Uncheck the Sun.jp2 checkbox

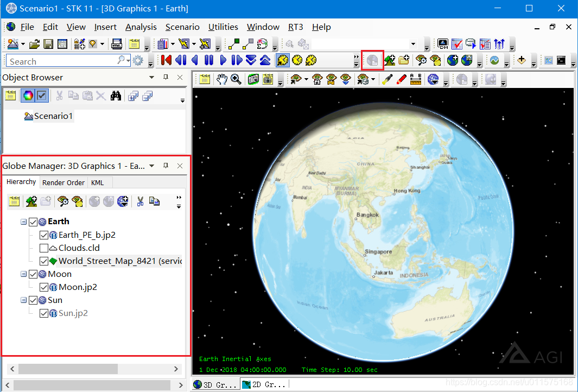[43, 313]
